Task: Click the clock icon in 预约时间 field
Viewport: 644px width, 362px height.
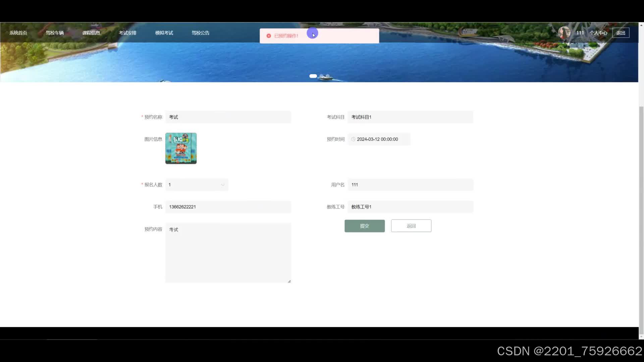Action: point(353,139)
